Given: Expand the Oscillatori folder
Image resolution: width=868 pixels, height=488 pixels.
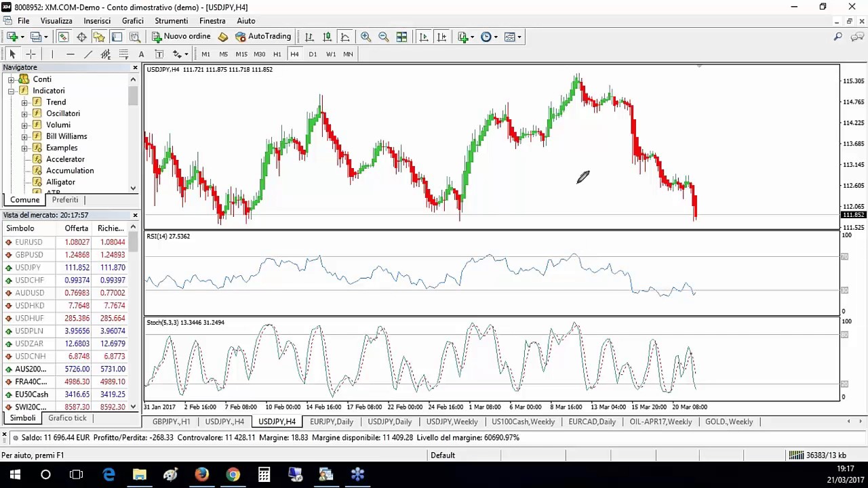Looking at the screenshot, I should click(24, 114).
